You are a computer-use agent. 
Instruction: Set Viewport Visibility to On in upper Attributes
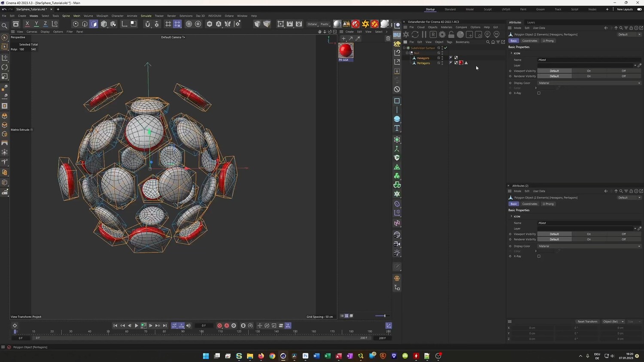(x=589, y=71)
